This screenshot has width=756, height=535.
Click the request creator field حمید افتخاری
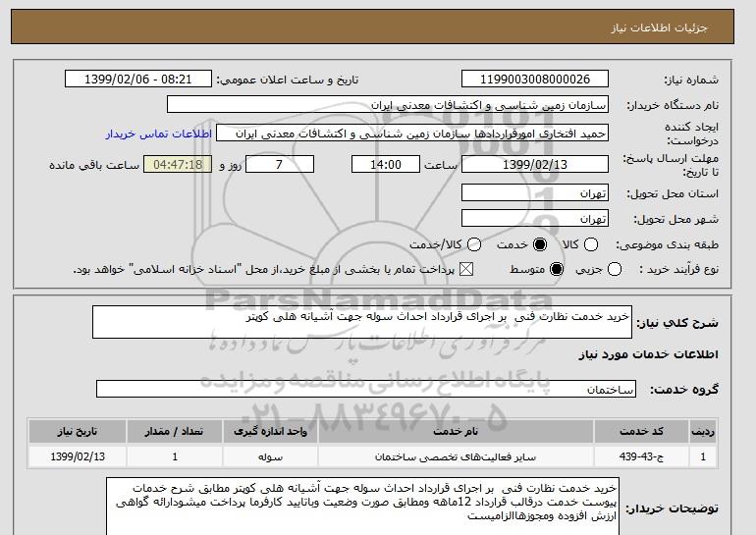(x=412, y=134)
